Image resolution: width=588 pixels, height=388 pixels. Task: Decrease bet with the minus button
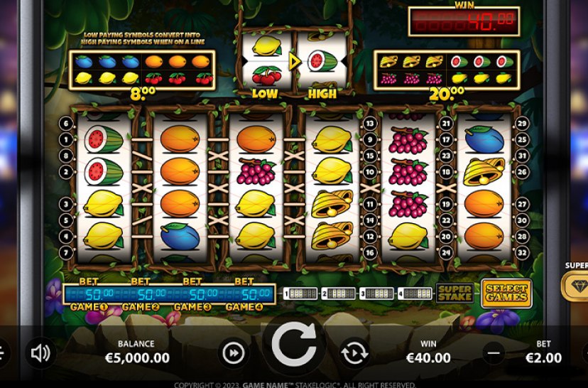(494, 353)
